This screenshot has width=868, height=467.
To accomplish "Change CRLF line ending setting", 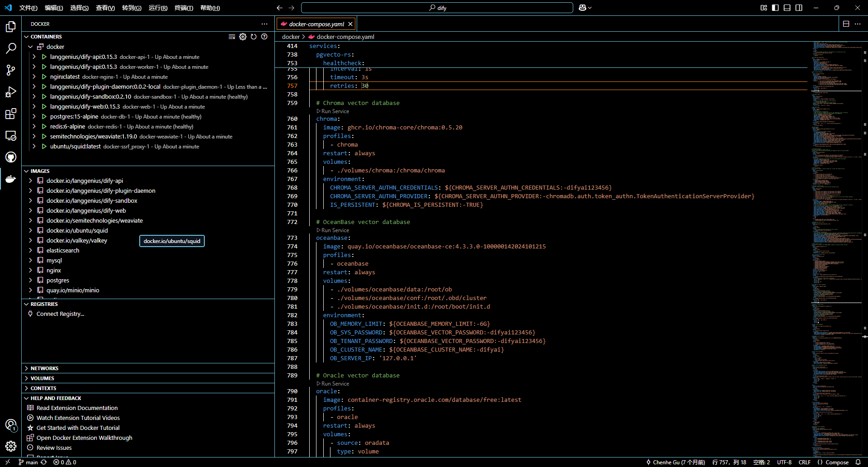I will coord(804,462).
